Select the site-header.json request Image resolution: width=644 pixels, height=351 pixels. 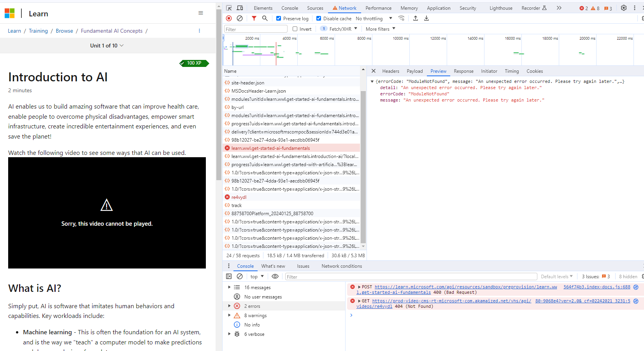coord(291,82)
